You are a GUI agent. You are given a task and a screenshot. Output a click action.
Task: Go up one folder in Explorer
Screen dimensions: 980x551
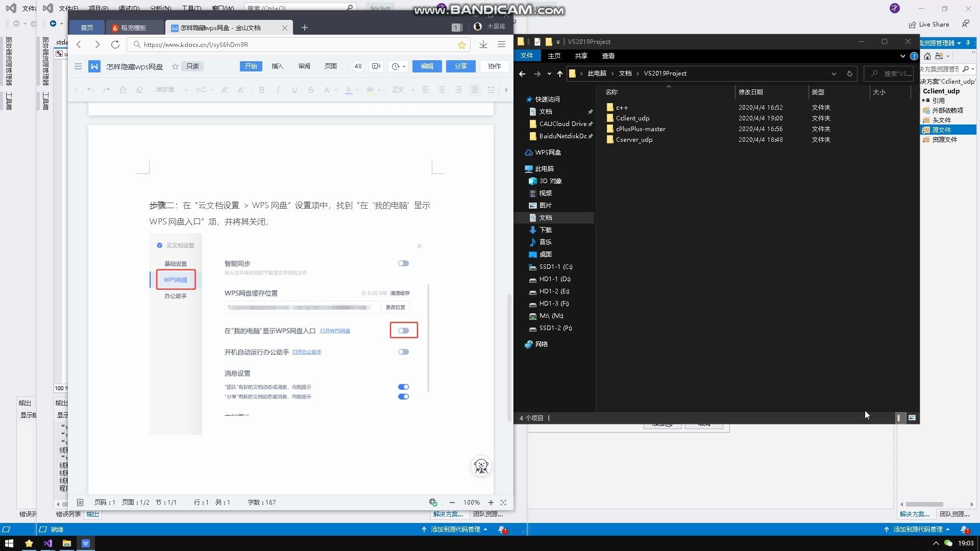coord(560,73)
